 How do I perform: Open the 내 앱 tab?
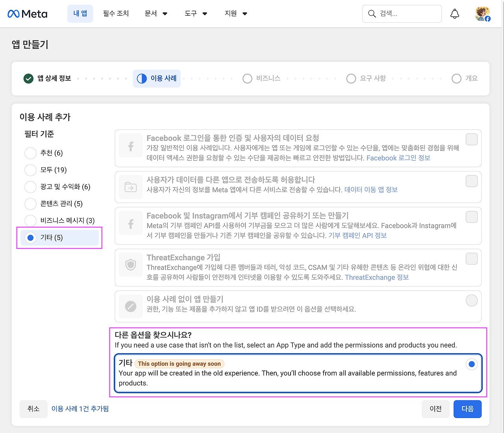click(x=80, y=14)
